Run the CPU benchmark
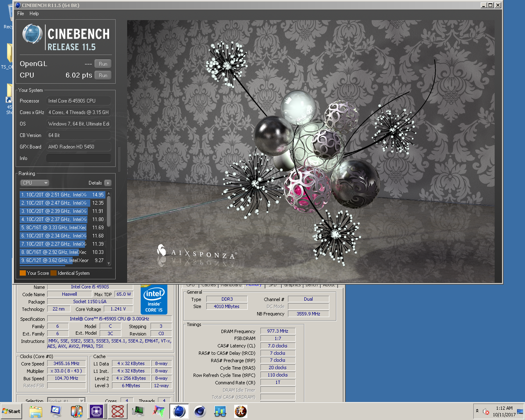 coord(103,75)
